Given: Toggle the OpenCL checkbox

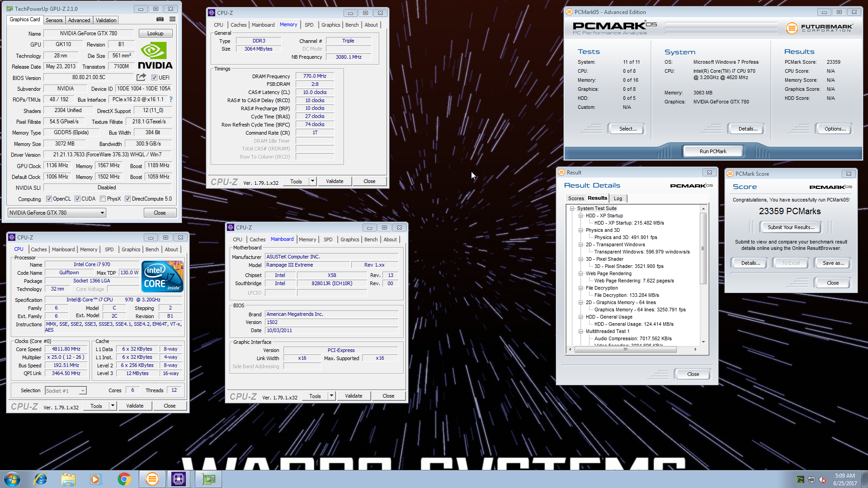Looking at the screenshot, I should [x=49, y=199].
